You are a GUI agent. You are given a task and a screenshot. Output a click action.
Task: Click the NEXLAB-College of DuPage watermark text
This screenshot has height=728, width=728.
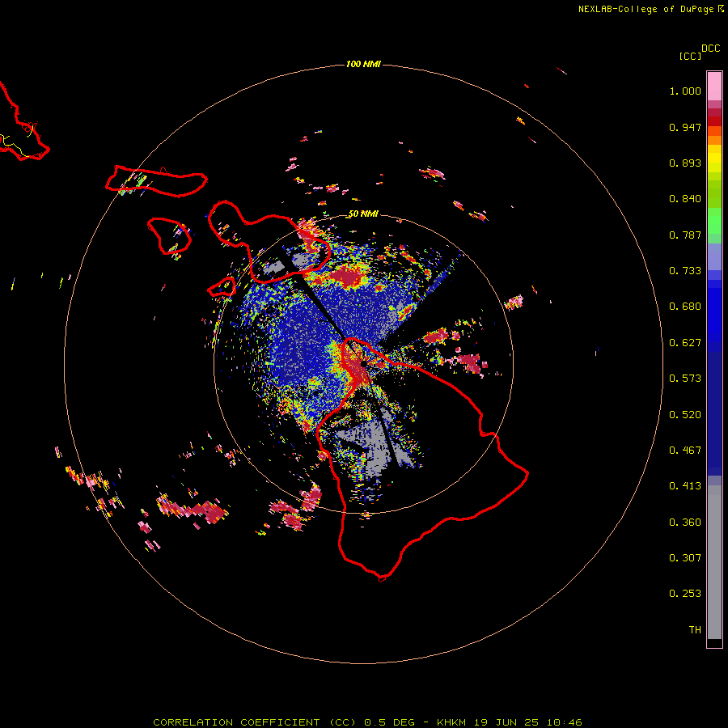click(x=645, y=9)
